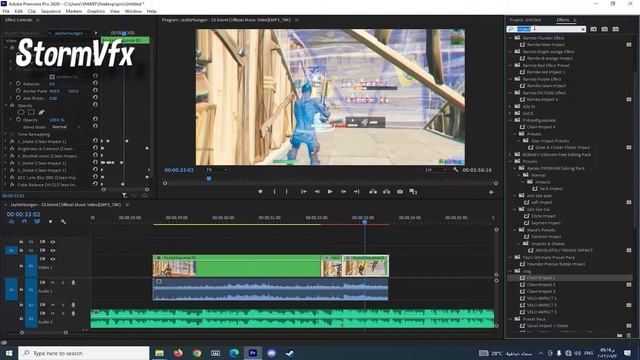Toggle fx for Brightness & Contrast effect
The width and height of the screenshot is (640, 360).
(x=12, y=149)
